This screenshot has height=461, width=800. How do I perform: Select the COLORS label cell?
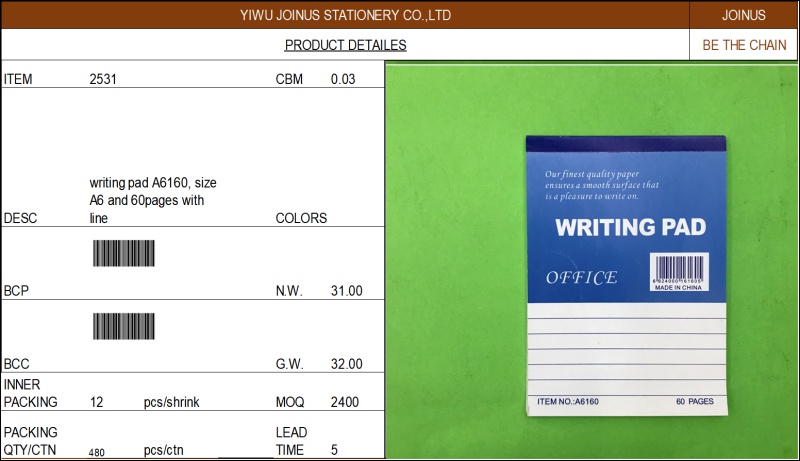301,218
